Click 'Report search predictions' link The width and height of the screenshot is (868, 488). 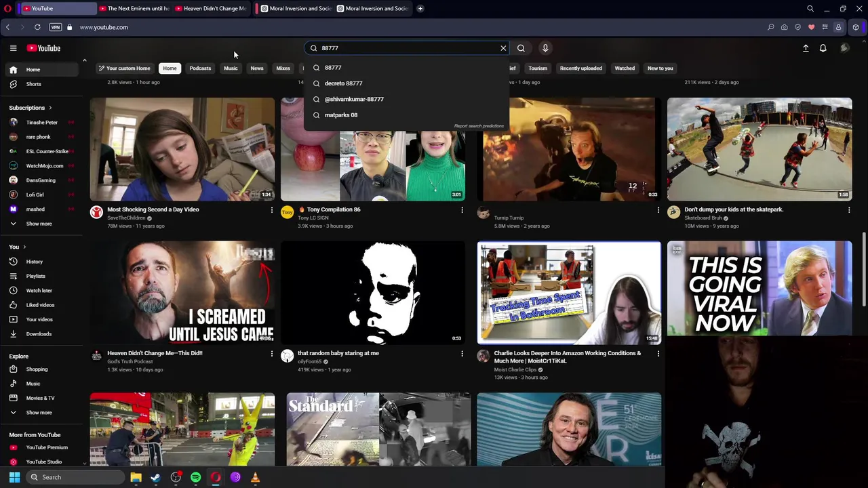479,126
